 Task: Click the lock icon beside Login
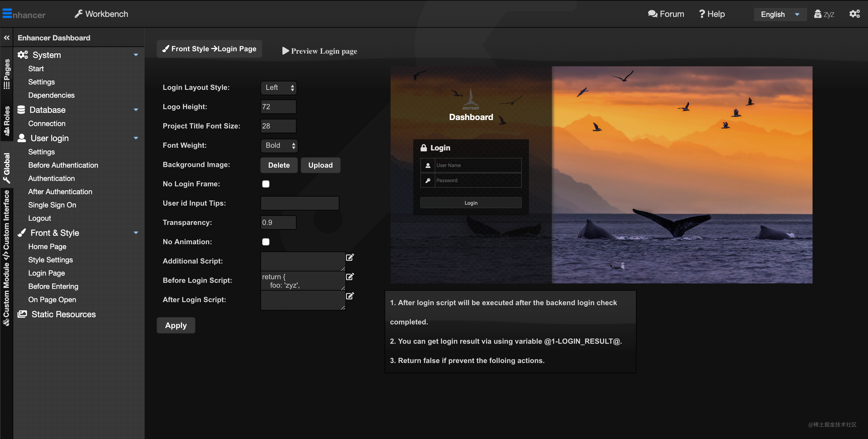click(423, 148)
